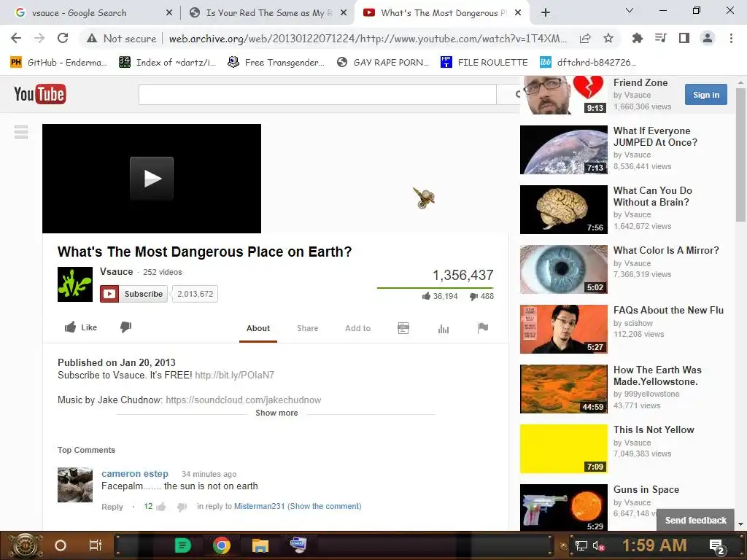Image resolution: width=747 pixels, height=560 pixels.
Task: Play the Vsauce video
Action: (152, 179)
